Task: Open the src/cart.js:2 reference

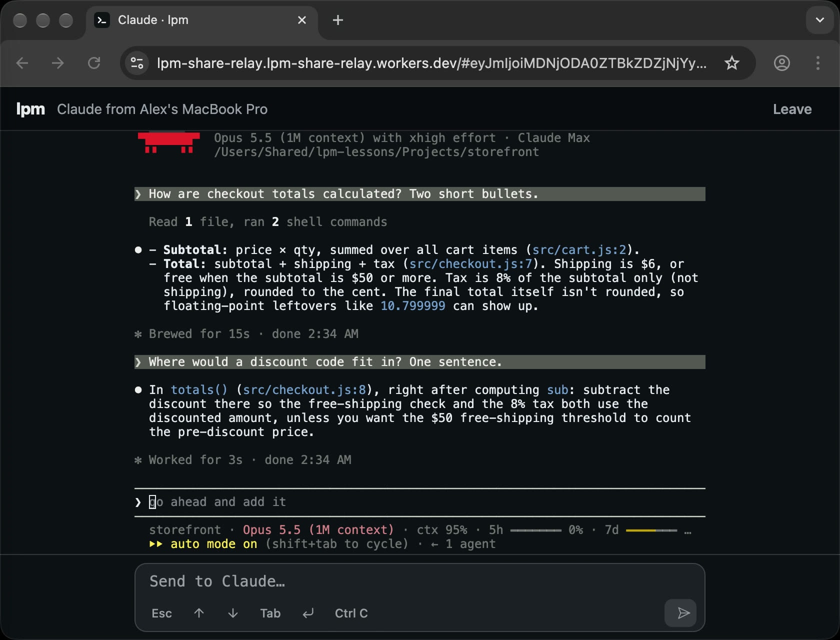Action: coord(579,250)
